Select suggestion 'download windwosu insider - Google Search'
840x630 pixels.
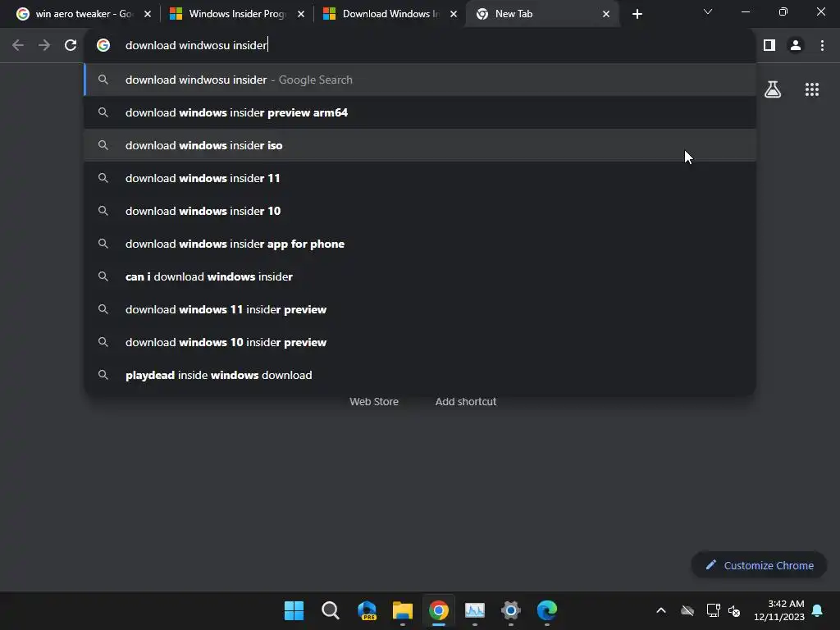point(420,80)
